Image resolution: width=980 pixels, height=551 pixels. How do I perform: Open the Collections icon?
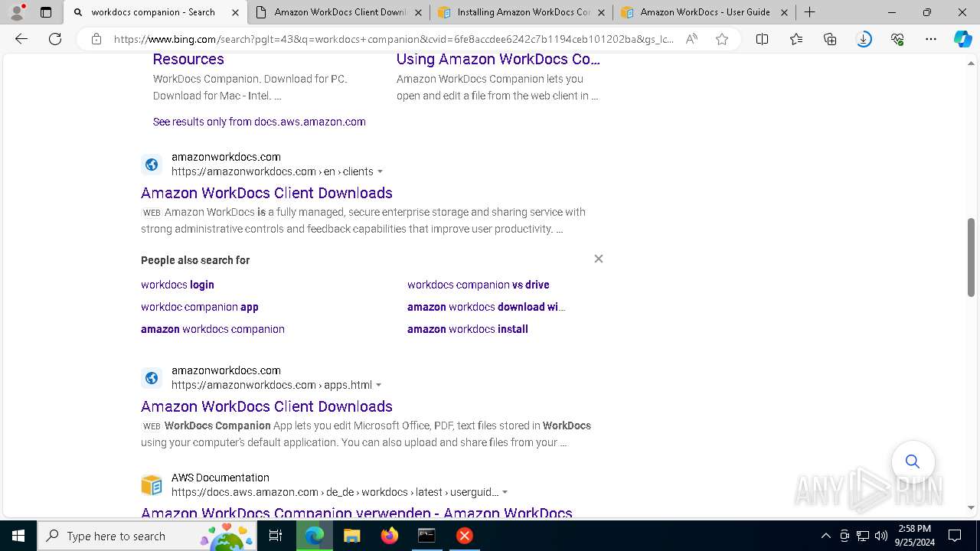click(x=830, y=39)
